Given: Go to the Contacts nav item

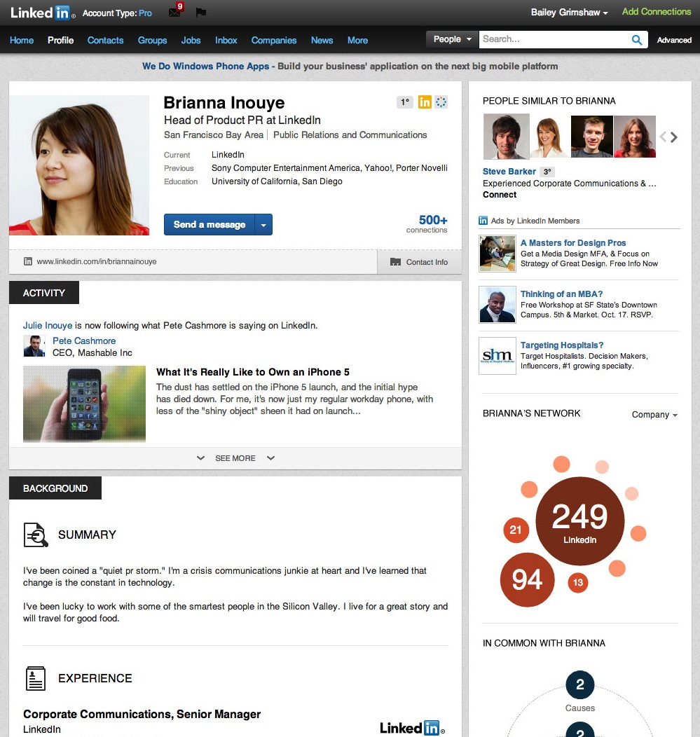Looking at the screenshot, I should 105,40.
